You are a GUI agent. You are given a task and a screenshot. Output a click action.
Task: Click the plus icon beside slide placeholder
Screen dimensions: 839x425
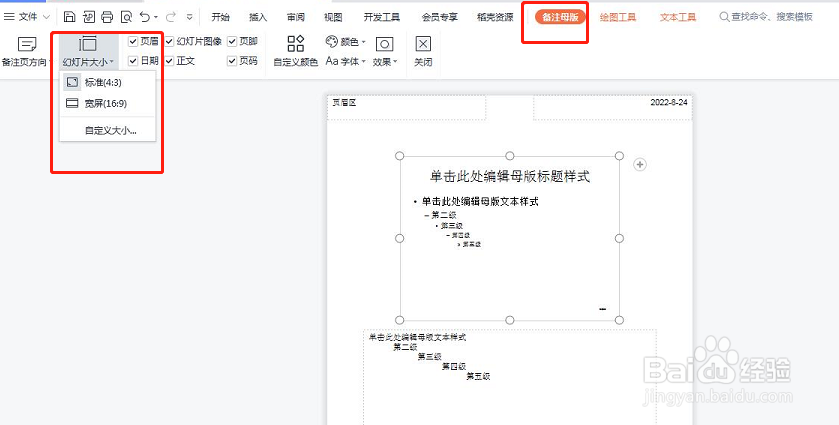(x=639, y=165)
